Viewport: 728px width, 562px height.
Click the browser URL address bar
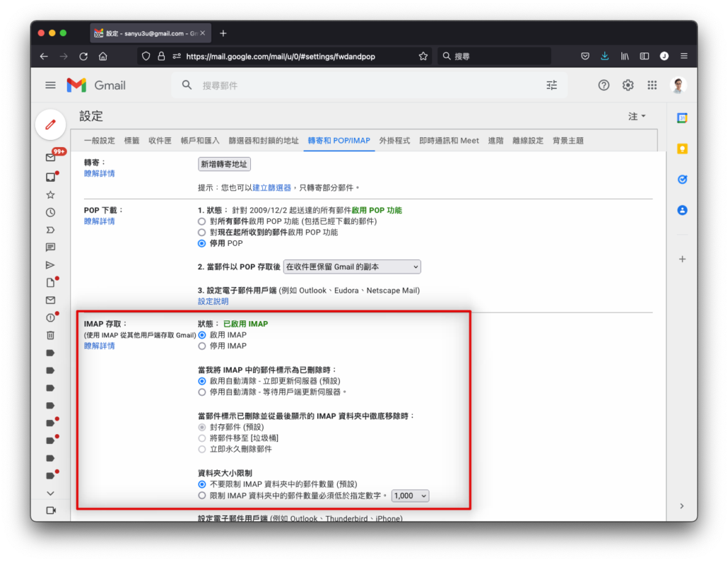coord(284,56)
